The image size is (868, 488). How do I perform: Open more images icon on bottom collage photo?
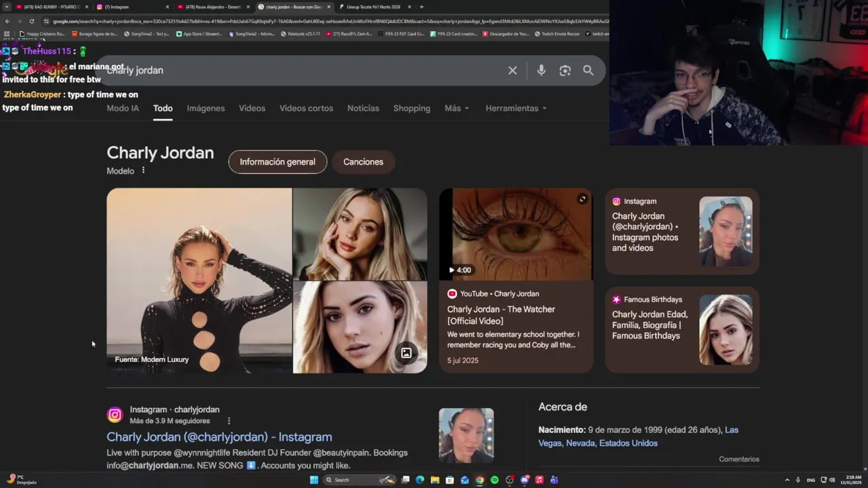click(x=406, y=353)
